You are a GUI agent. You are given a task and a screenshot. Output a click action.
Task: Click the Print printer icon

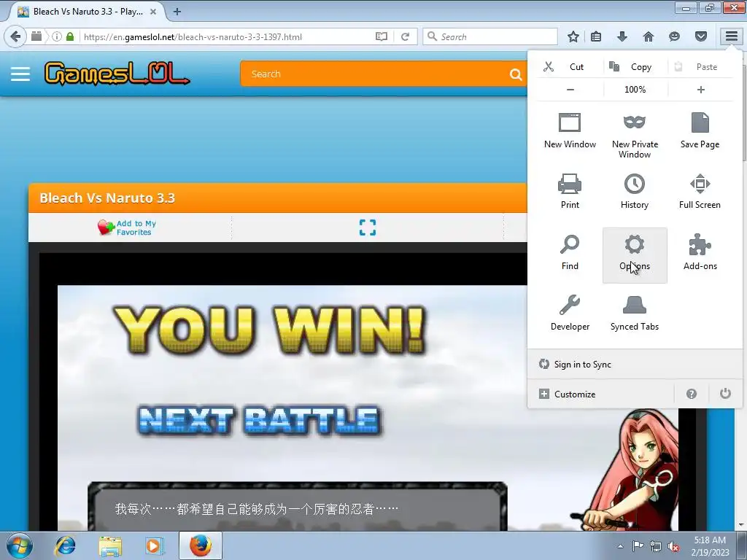(570, 192)
